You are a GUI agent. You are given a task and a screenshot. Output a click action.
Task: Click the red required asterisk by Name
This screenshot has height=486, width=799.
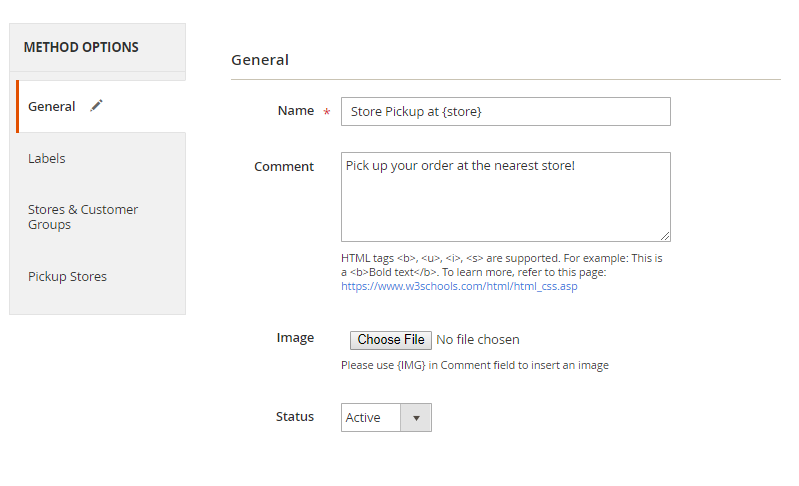pos(326,112)
